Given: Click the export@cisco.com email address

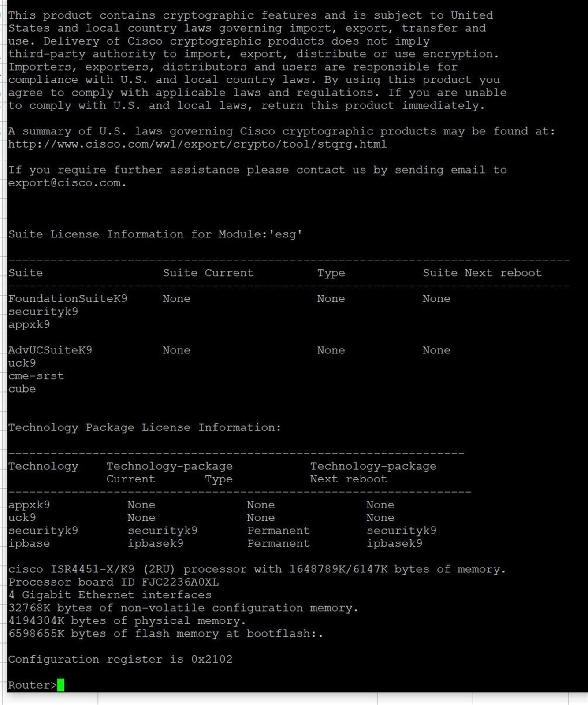Looking at the screenshot, I should click(x=67, y=183).
